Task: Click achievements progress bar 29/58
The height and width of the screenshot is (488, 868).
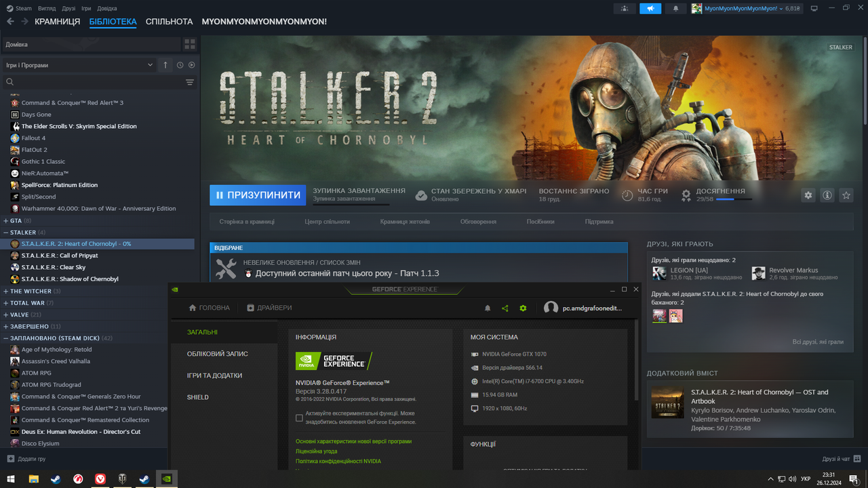Action: (x=734, y=199)
